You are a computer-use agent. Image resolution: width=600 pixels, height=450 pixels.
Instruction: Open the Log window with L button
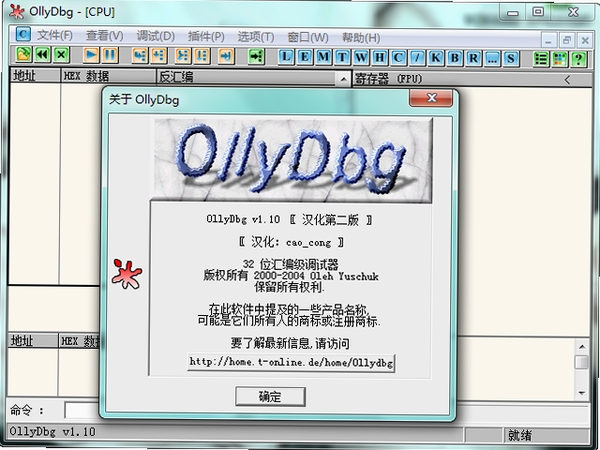click(x=286, y=57)
